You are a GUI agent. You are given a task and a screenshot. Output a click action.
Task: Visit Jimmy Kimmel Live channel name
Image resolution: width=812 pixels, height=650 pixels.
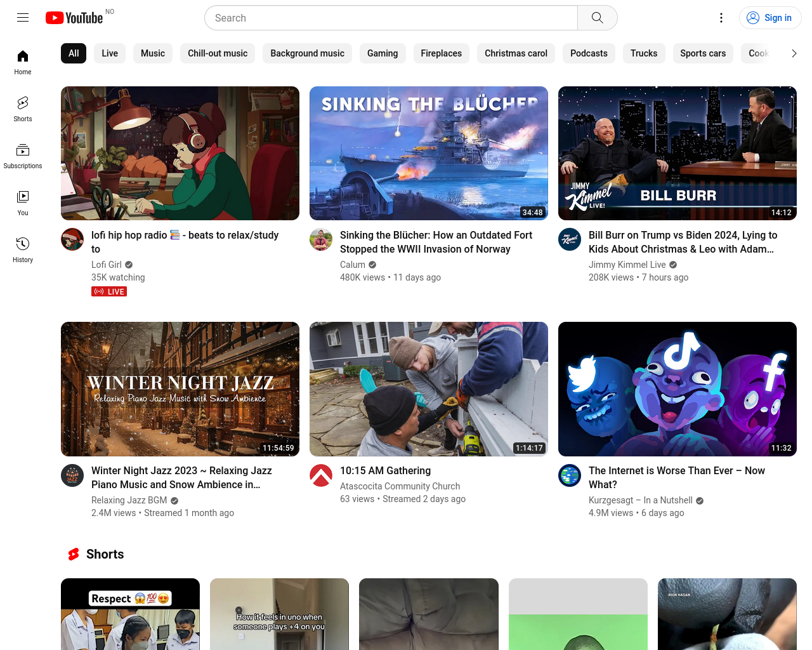coord(627,265)
